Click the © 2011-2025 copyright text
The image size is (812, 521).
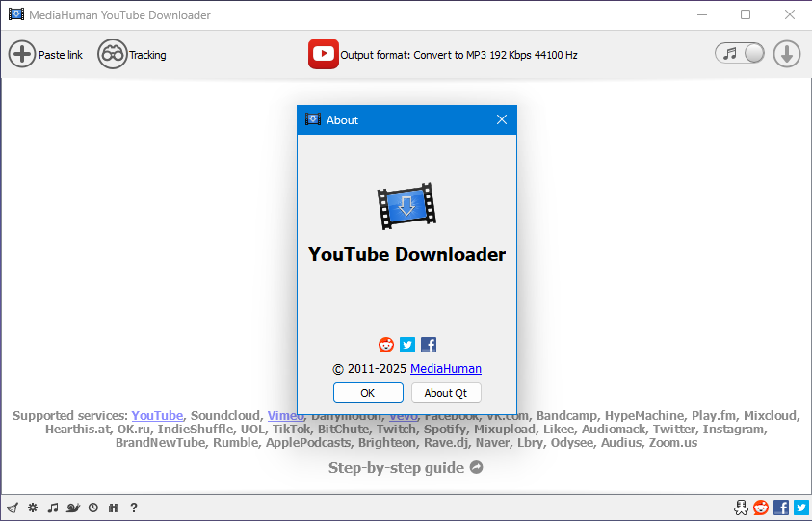pyautogui.click(x=369, y=369)
